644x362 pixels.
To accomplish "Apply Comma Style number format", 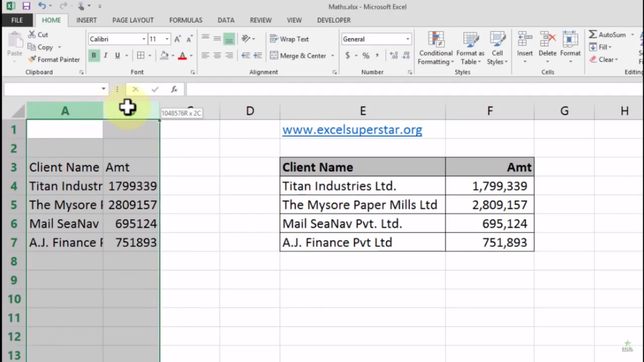I will [377, 56].
